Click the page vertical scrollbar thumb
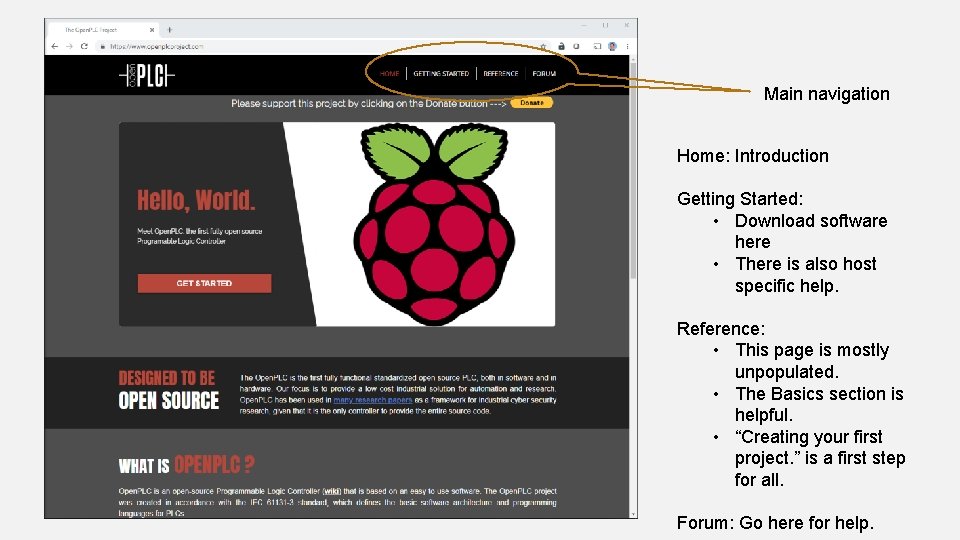The image size is (960, 540). pos(633,171)
